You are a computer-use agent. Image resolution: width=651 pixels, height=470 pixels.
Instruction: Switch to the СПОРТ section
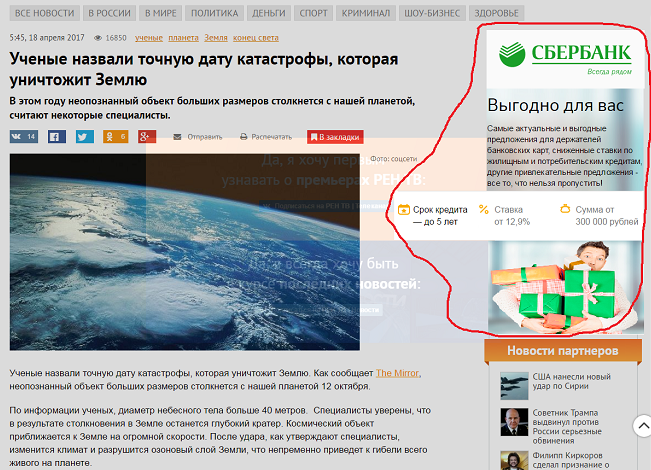click(313, 13)
